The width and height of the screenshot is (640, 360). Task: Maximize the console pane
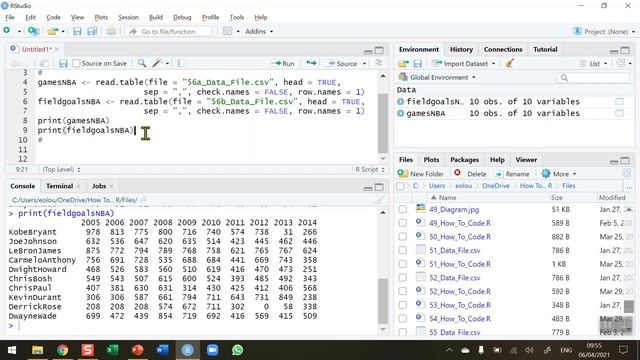379,187
